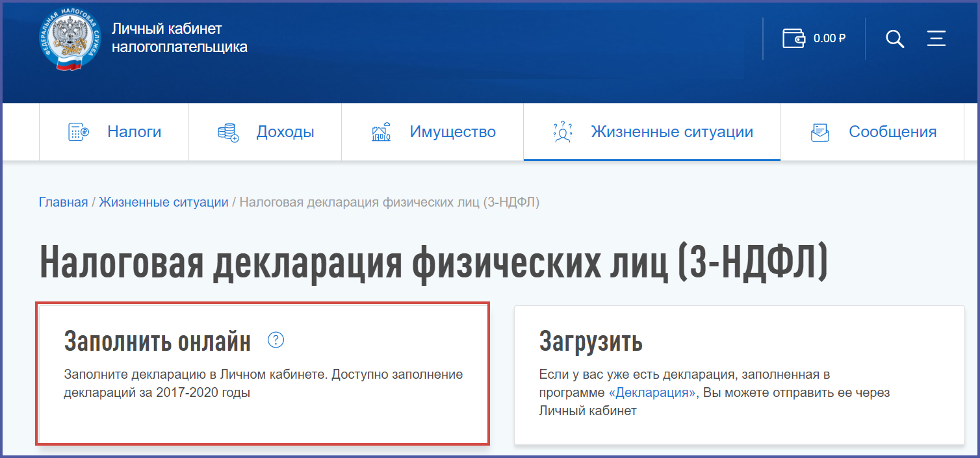
Task: Choose the Загрузить card heading
Action: pyautogui.click(x=591, y=342)
